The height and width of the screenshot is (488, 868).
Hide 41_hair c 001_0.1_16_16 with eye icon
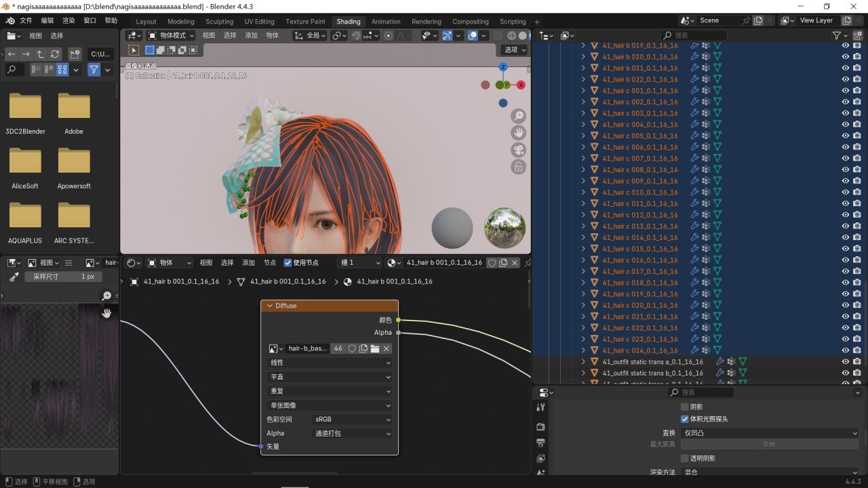click(846, 91)
